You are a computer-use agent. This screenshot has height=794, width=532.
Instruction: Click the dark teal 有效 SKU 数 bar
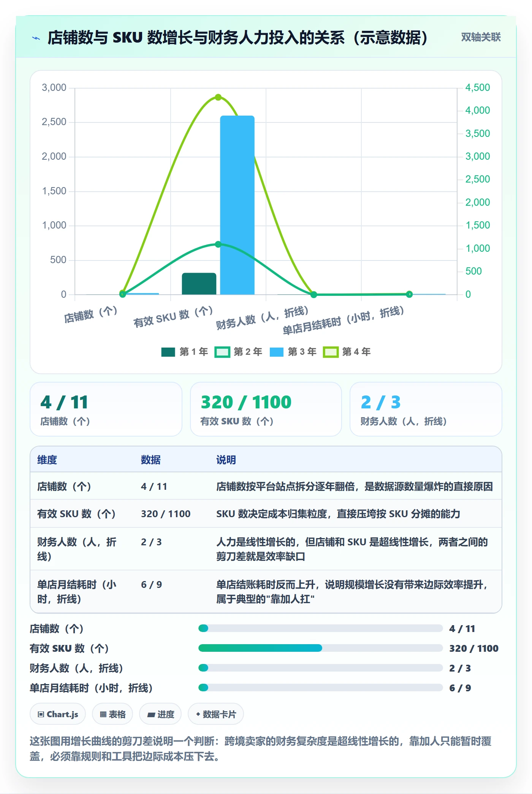click(x=199, y=284)
